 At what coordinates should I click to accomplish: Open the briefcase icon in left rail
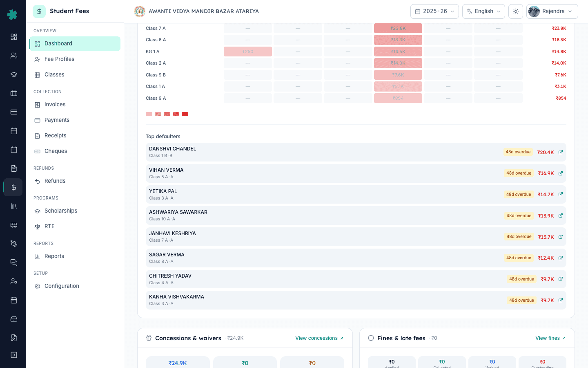click(14, 93)
